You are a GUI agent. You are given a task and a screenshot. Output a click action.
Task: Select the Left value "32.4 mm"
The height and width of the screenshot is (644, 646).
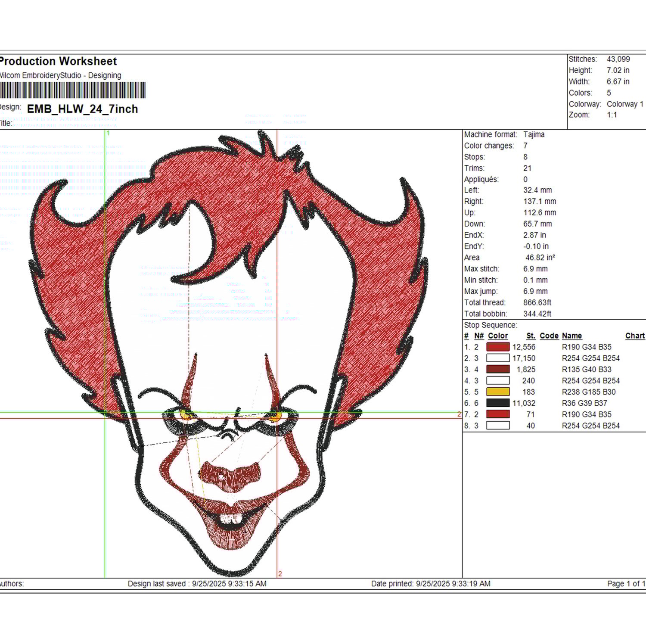[537, 190]
